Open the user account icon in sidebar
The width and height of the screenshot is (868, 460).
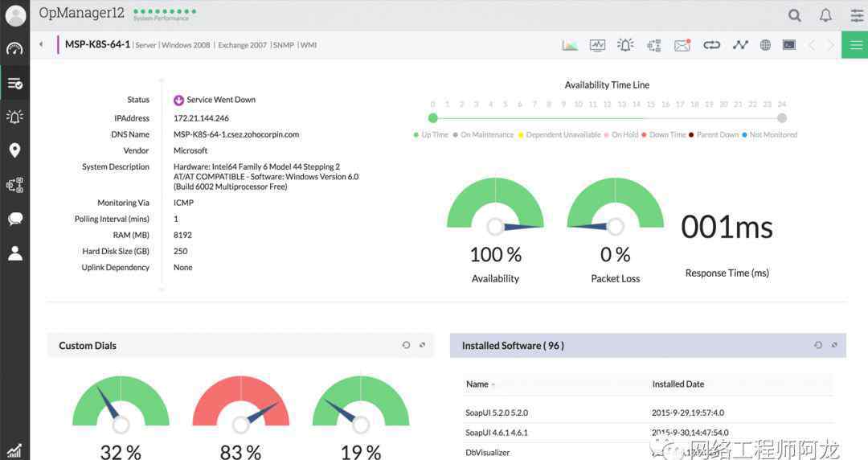point(15,253)
